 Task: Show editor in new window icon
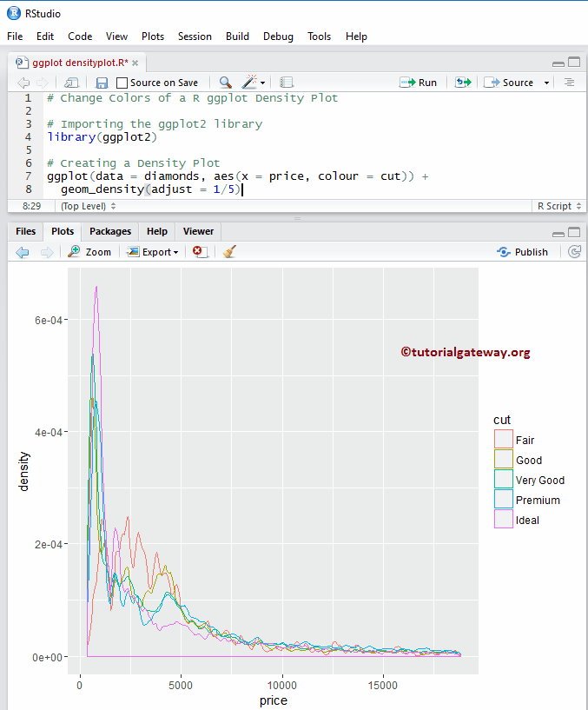[x=71, y=83]
